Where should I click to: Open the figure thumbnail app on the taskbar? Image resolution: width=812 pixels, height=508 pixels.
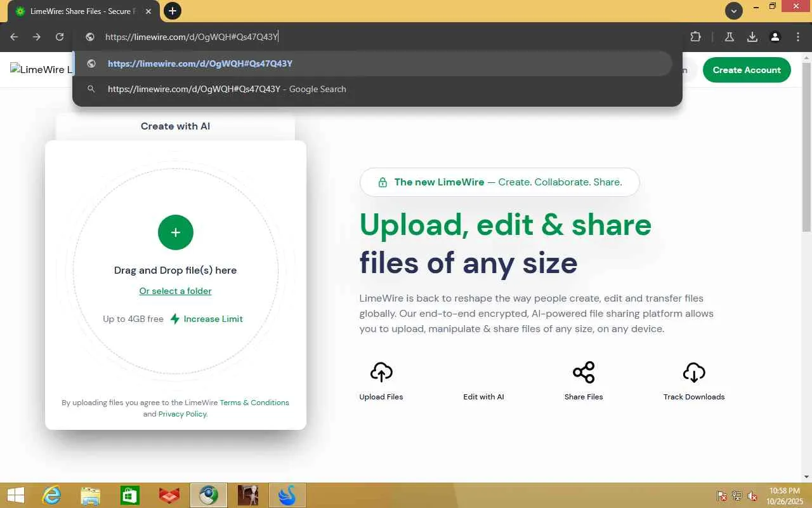pyautogui.click(x=248, y=495)
